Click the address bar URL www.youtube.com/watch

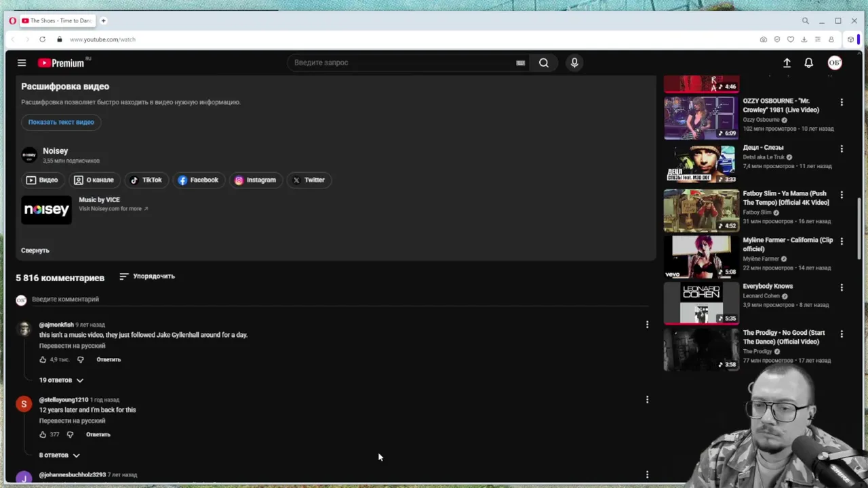coord(102,39)
